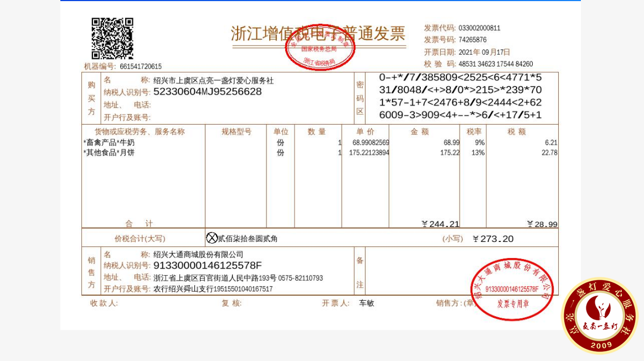644x361 pixels.
Task: Click the red oval tax bureau stamp
Action: 320,47
